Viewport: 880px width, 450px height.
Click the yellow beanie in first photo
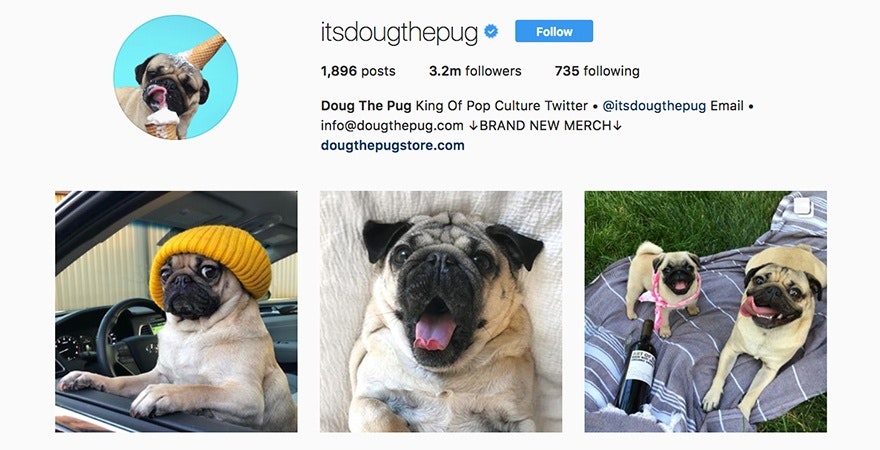210,261
